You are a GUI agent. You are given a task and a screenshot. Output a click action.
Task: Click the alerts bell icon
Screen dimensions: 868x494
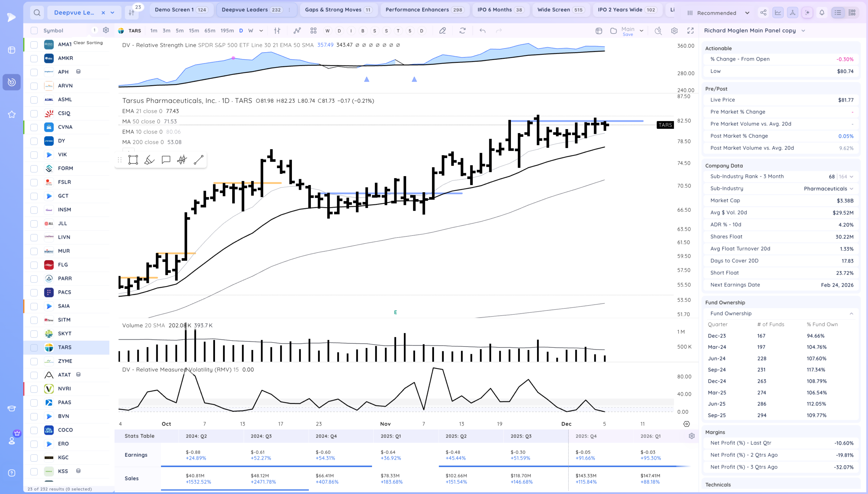[x=822, y=13]
